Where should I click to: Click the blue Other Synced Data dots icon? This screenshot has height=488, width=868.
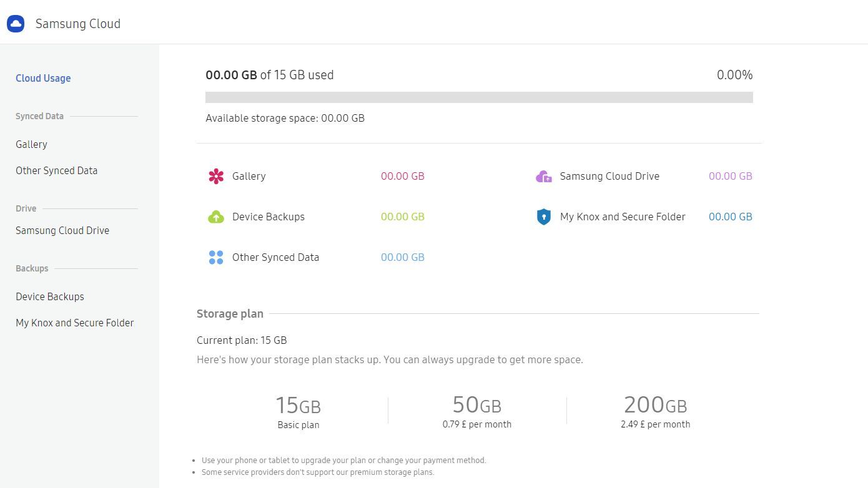tap(215, 257)
